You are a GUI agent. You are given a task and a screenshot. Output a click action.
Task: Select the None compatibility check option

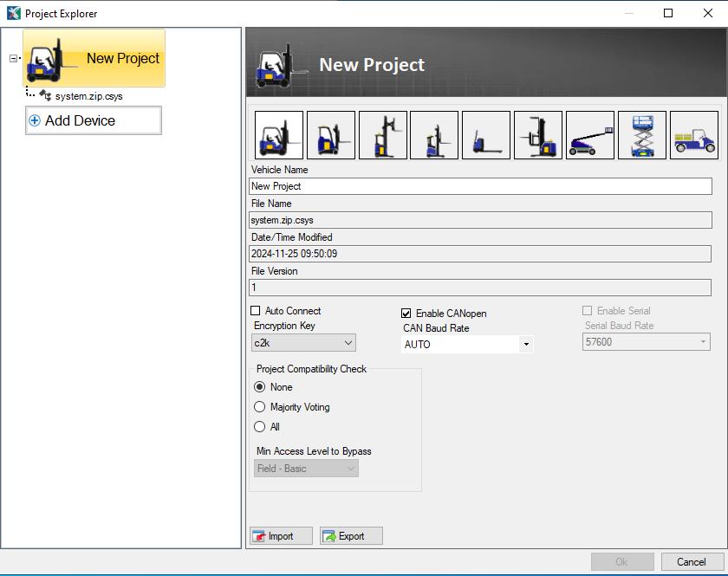pyautogui.click(x=259, y=386)
